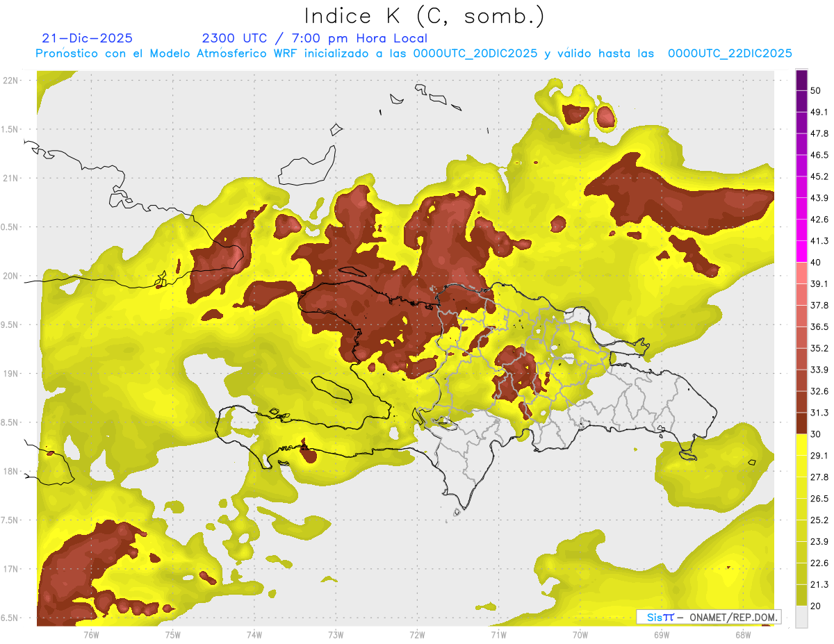834x644 pixels.
Task: Select the colorbar value 36.5
Action: point(820,327)
